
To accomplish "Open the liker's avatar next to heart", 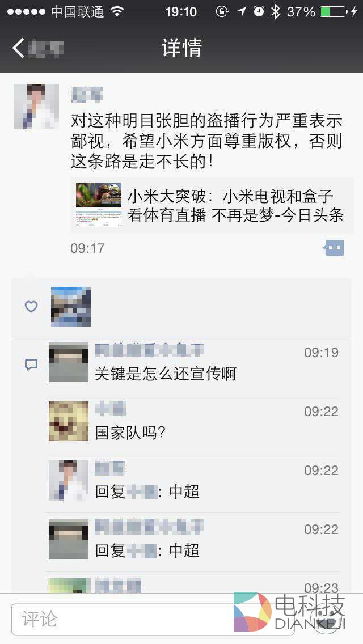I will pos(71,306).
